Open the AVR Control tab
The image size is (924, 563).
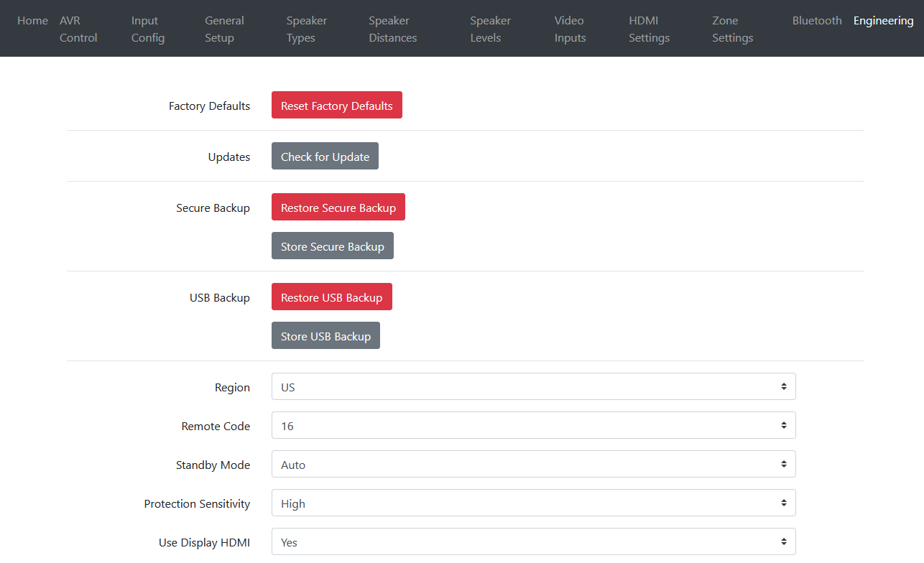pos(78,29)
